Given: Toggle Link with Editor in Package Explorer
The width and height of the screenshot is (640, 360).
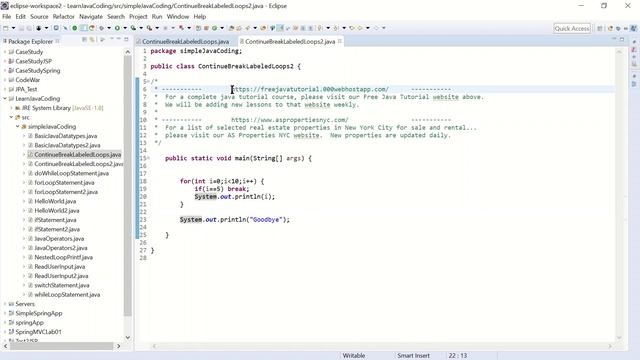Looking at the screenshot, I should (92, 40).
